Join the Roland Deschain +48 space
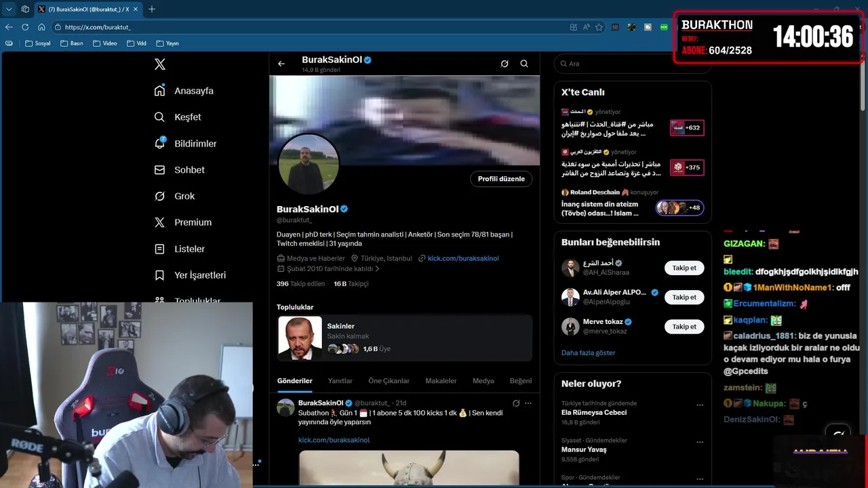868x488 pixels. [680, 207]
